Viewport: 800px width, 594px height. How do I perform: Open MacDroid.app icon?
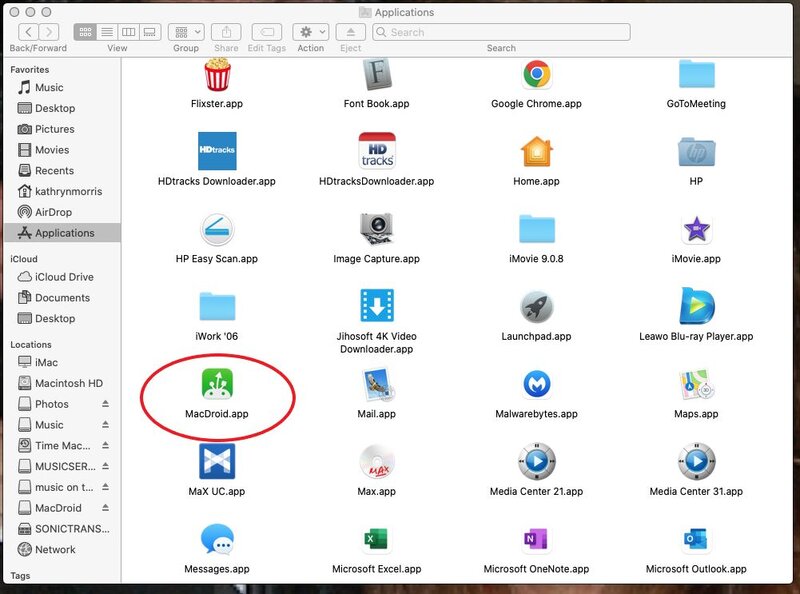click(x=217, y=383)
